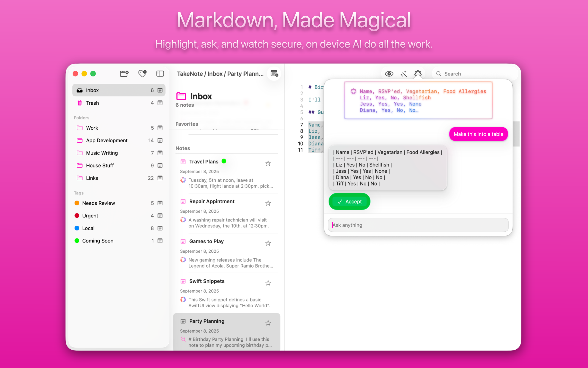Open the Repair Appintment note

[x=226, y=213]
